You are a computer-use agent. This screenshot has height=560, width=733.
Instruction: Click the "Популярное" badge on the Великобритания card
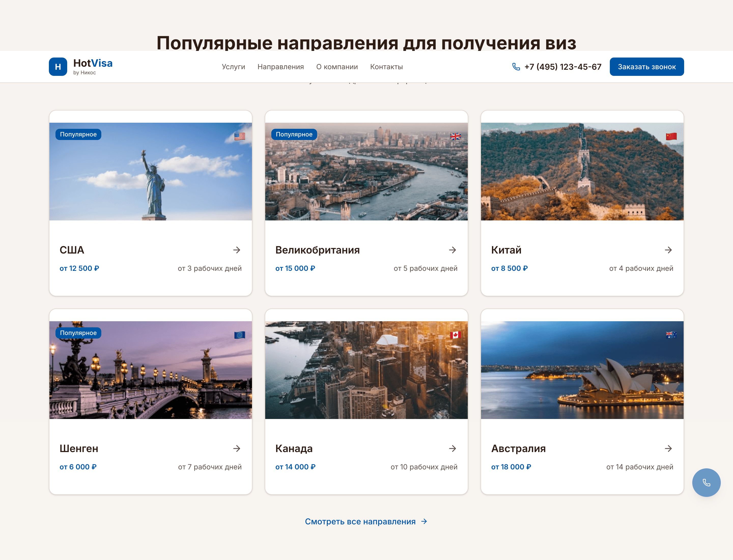[x=294, y=134]
